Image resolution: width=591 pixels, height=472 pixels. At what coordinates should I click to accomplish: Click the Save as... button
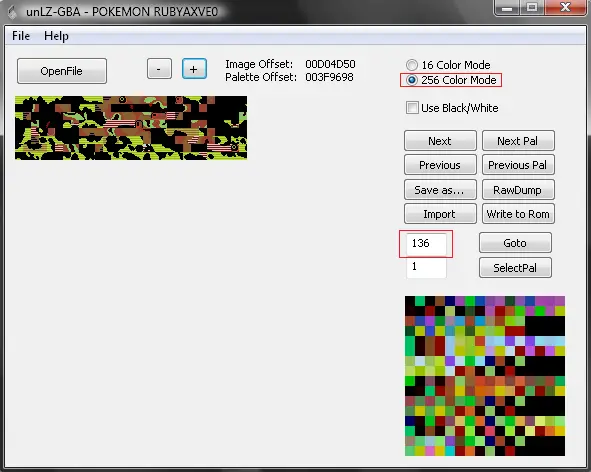440,190
